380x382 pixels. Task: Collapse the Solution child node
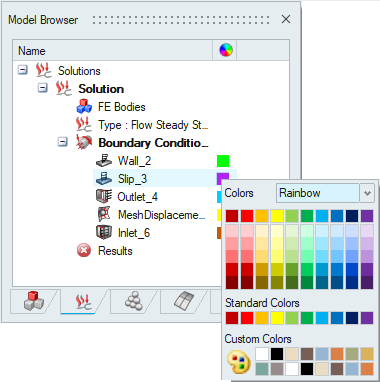[x=43, y=88]
